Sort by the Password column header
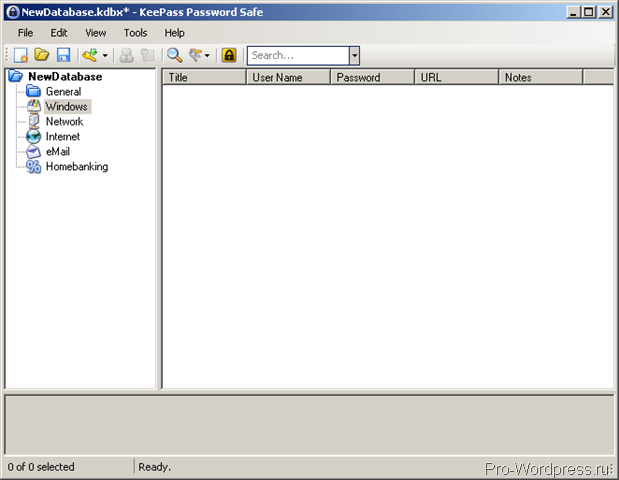Image resolution: width=619 pixels, height=480 pixels. point(372,77)
